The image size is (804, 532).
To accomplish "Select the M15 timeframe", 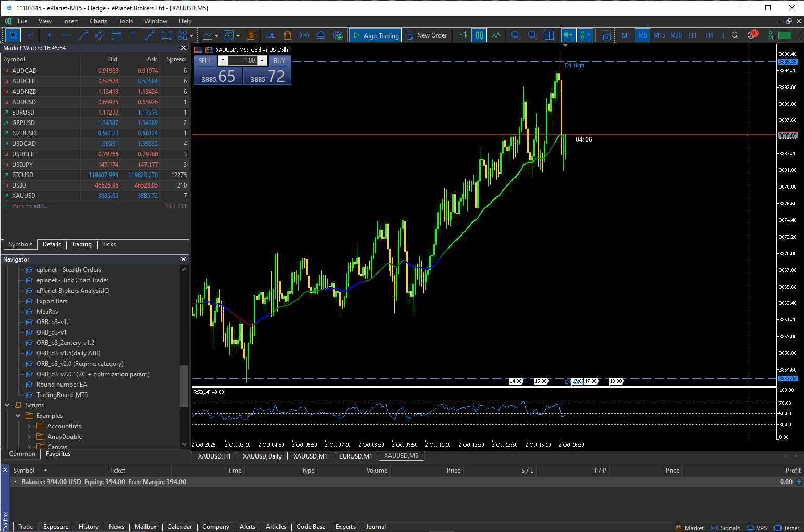I will [x=659, y=35].
